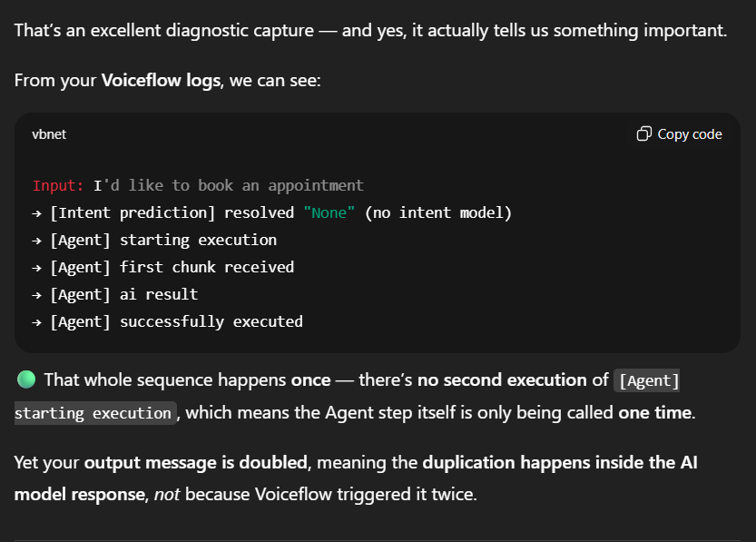
Task: Click the bold Voiceflow logs text
Action: [x=161, y=80]
